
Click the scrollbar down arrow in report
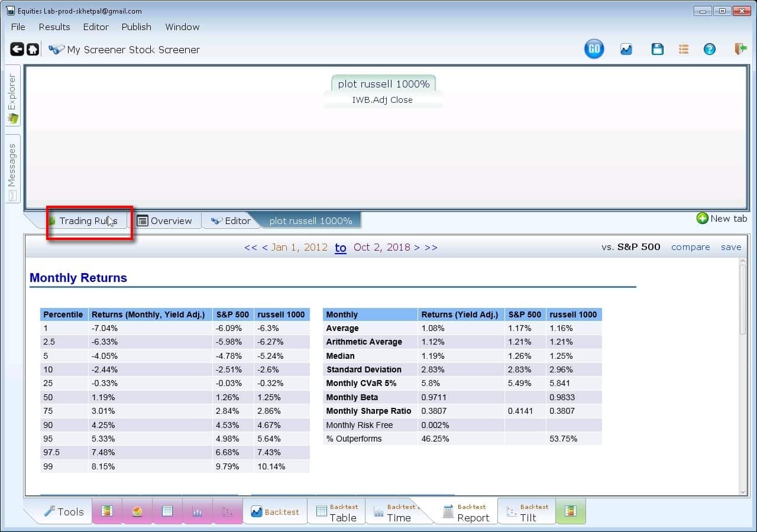pos(743,491)
